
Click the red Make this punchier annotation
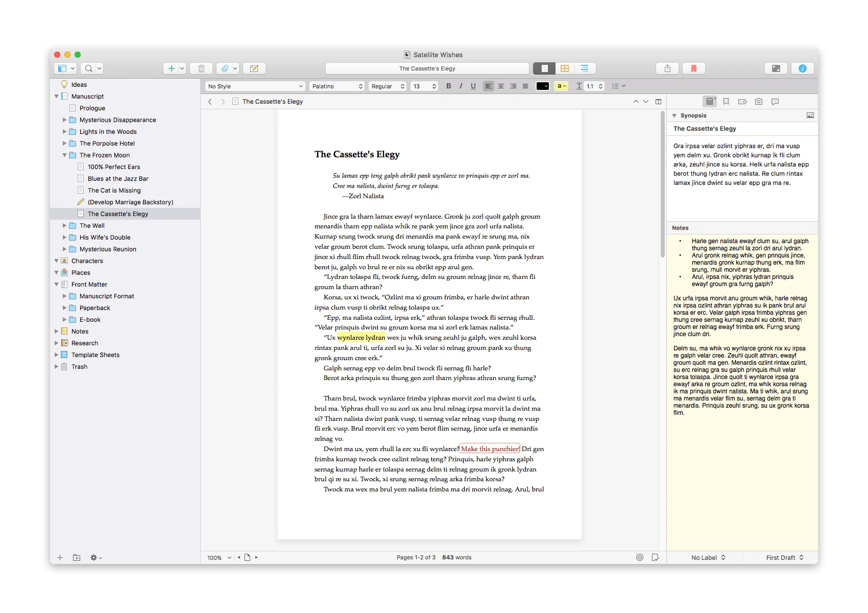tap(490, 449)
